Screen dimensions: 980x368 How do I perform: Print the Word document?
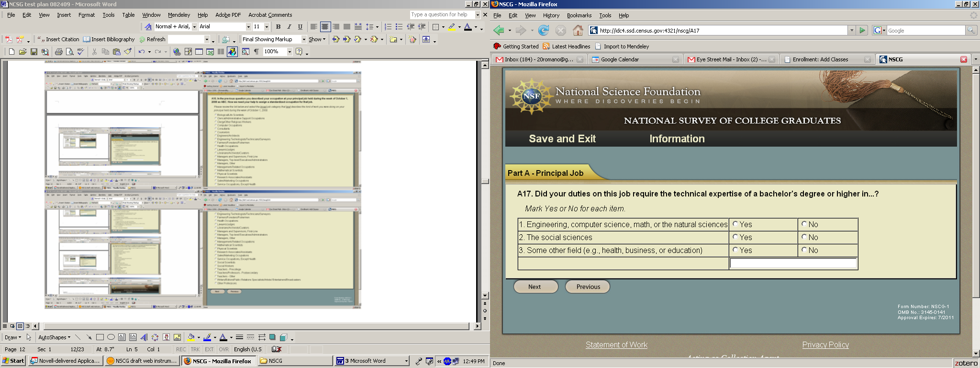pyautogui.click(x=58, y=52)
